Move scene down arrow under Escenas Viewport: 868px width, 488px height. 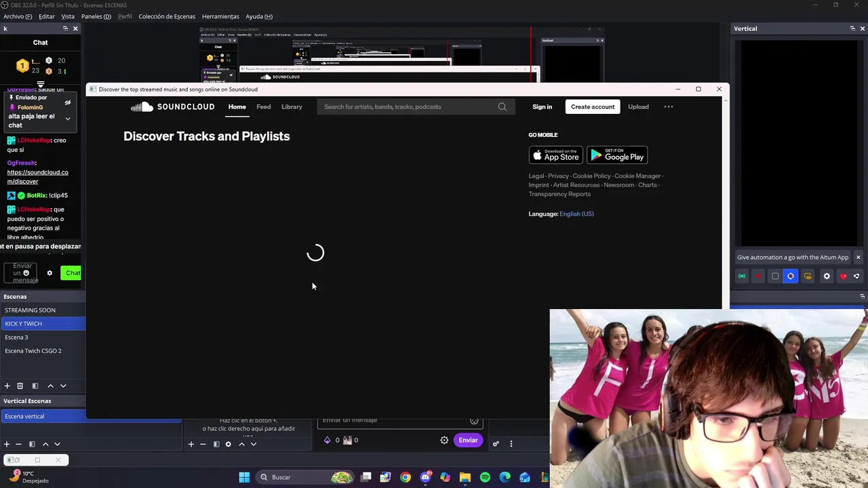[63, 386]
